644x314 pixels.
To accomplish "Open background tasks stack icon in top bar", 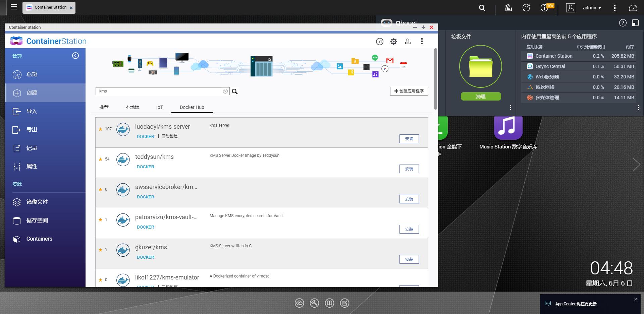I will click(508, 8).
